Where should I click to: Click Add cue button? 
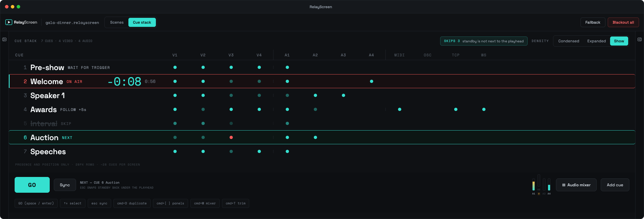click(x=615, y=185)
